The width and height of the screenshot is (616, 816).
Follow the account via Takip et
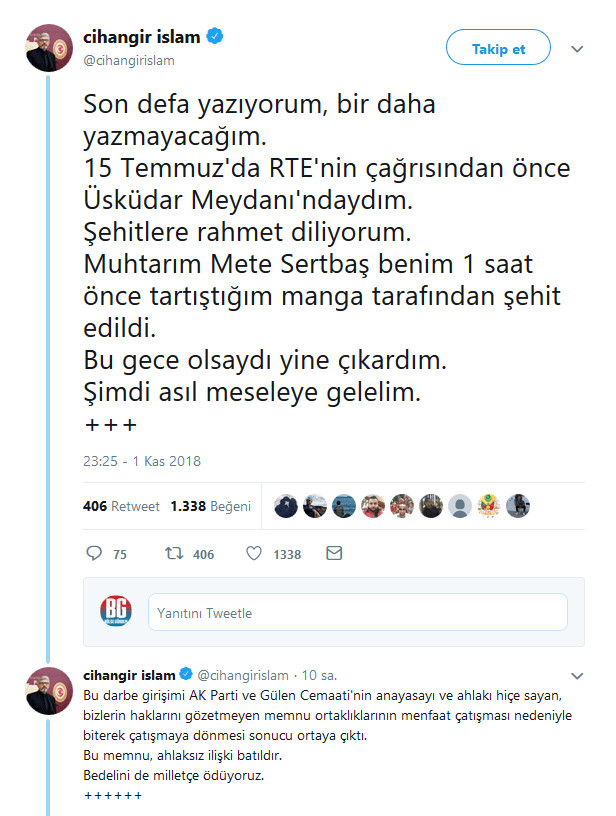498,47
